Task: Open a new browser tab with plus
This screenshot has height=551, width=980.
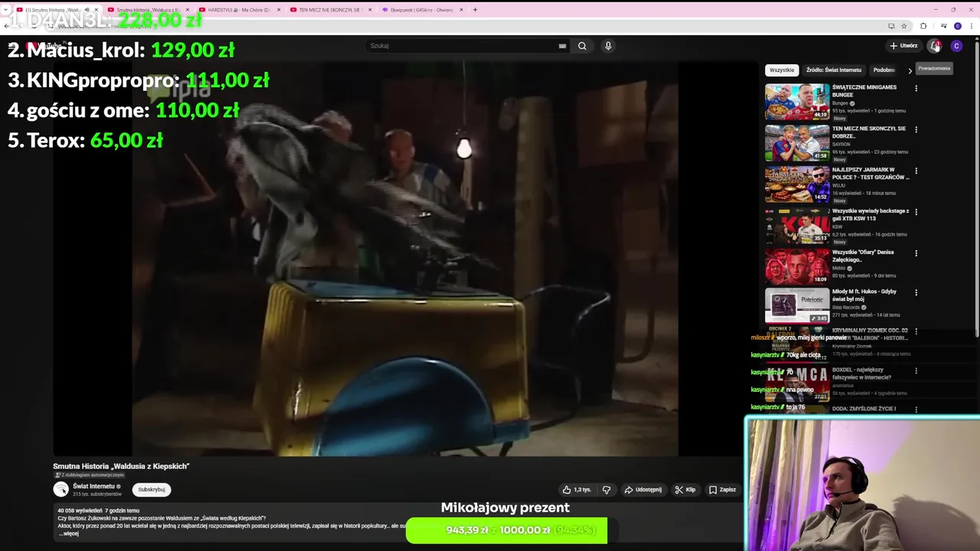Action: tap(475, 10)
